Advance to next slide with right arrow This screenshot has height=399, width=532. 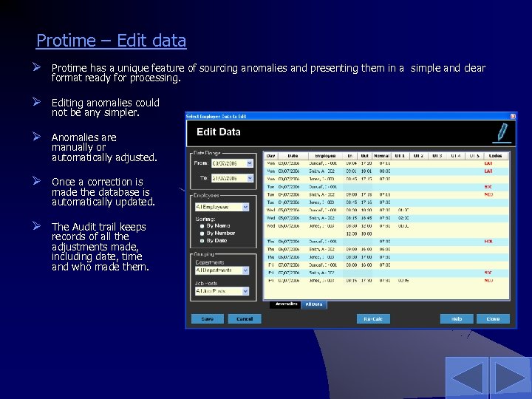[x=511, y=378]
